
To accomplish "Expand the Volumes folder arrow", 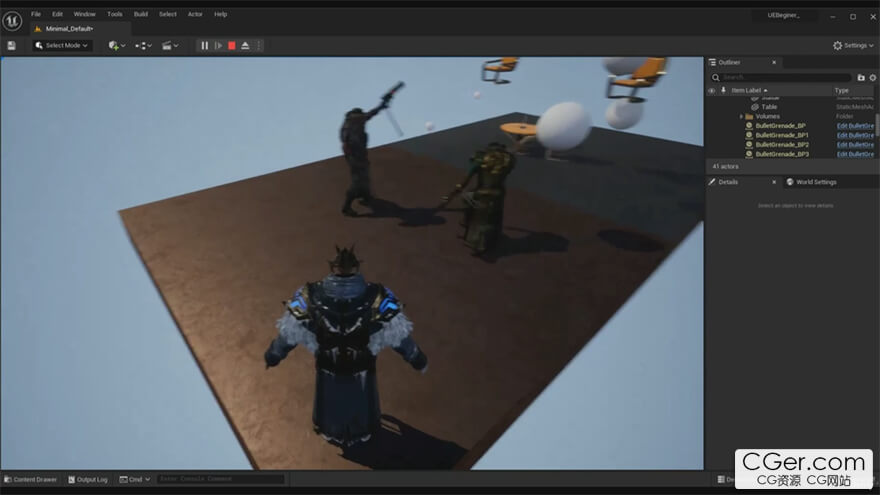I will [x=741, y=116].
